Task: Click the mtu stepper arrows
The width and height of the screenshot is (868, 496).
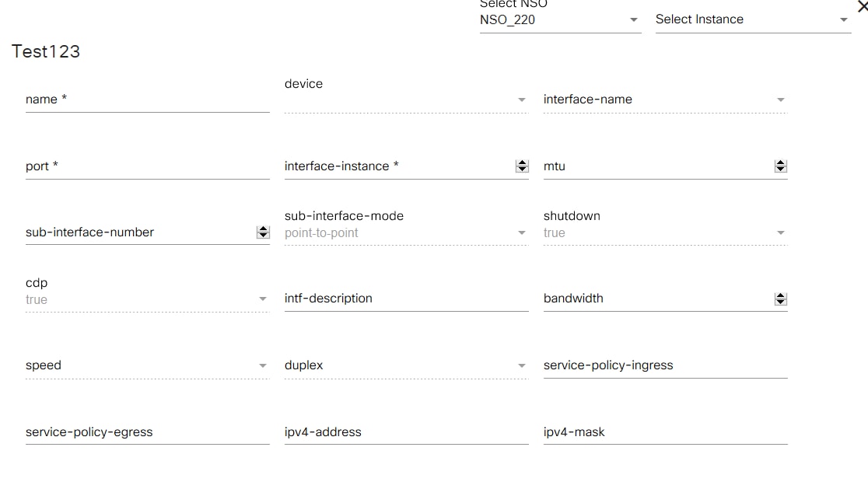Action: 781,166
